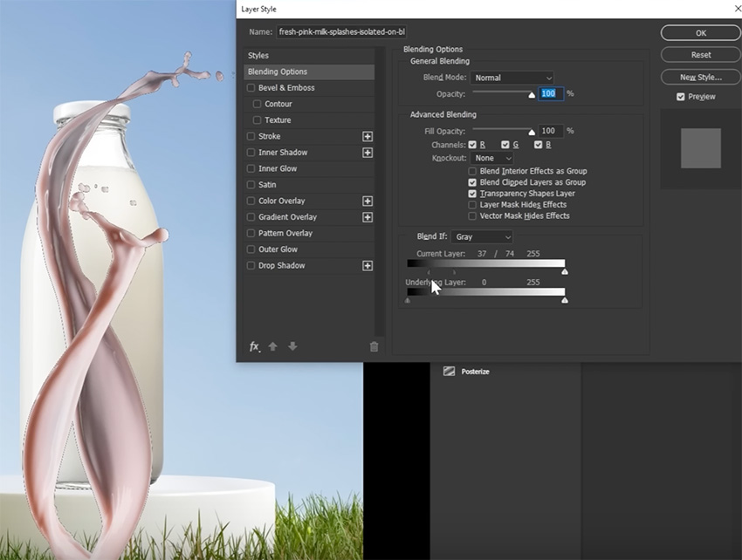Select the Outer Glow style entry
The height and width of the screenshot is (560, 742).
(x=278, y=249)
